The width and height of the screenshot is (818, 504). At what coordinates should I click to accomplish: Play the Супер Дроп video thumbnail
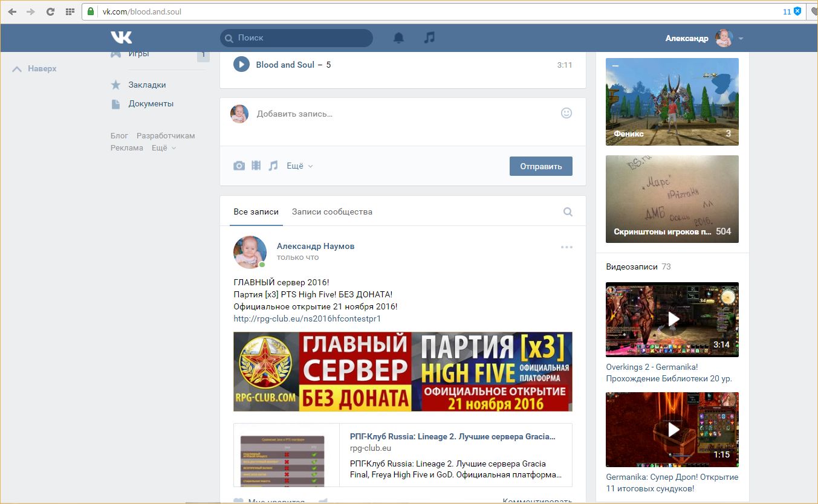point(672,430)
